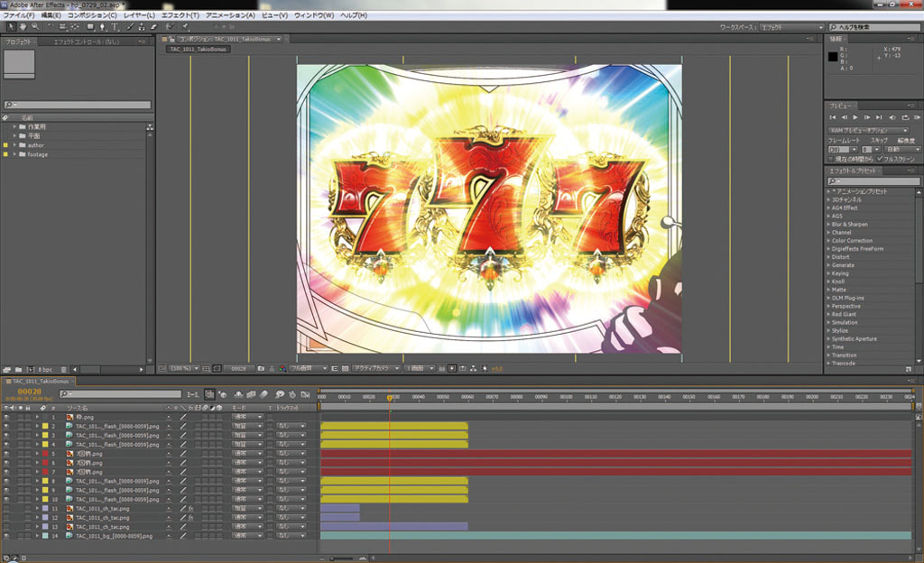Screen dimensions: 924x563
Task: Expand the Blur & Sharpen effects category
Action: pyautogui.click(x=828, y=225)
